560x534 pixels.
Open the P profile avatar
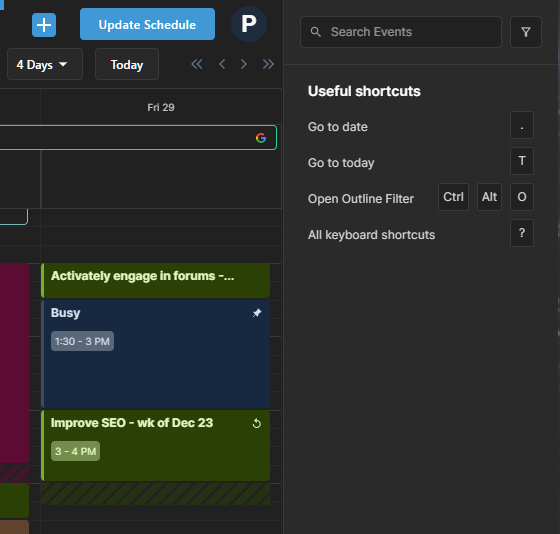click(249, 24)
